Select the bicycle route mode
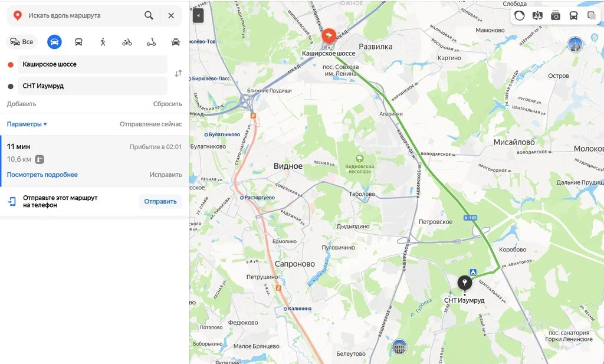Viewport: 604px width, 364px height. tap(127, 42)
